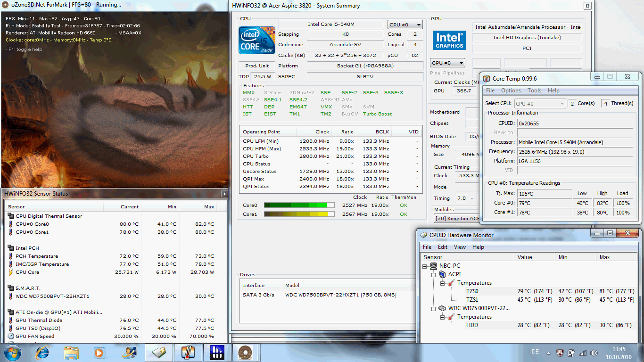This screenshot has height=362, width=644.
Task: Click the Tj. Max field showing 105°C
Action: (x=545, y=193)
